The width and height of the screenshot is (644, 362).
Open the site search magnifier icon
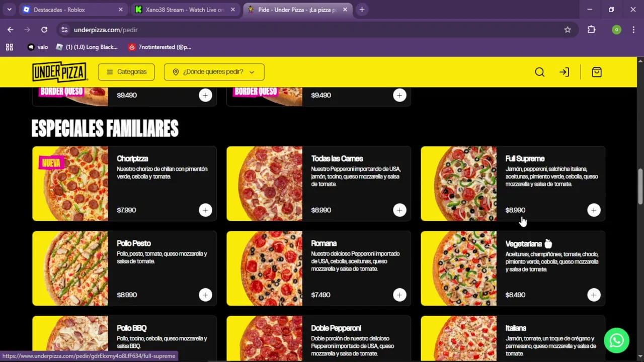pyautogui.click(x=540, y=72)
